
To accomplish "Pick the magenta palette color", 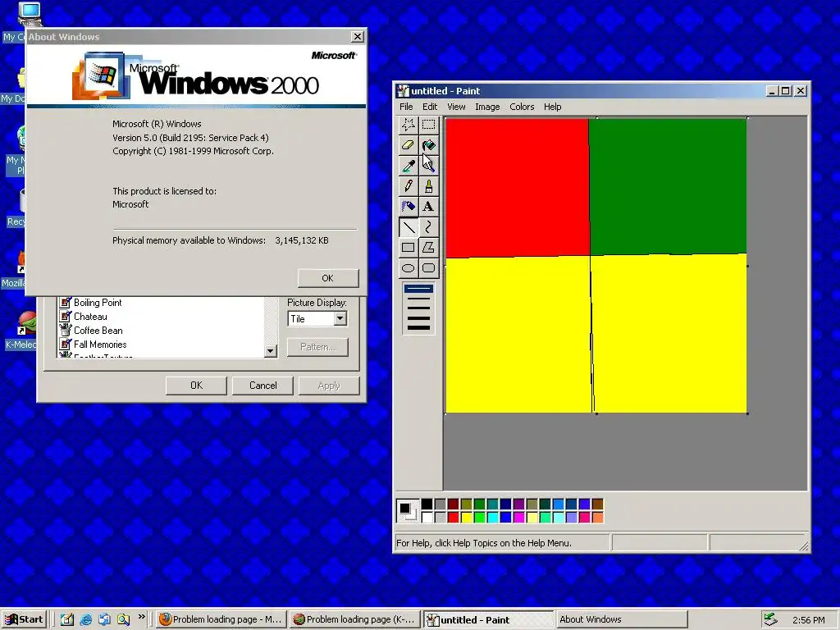I will [518, 517].
